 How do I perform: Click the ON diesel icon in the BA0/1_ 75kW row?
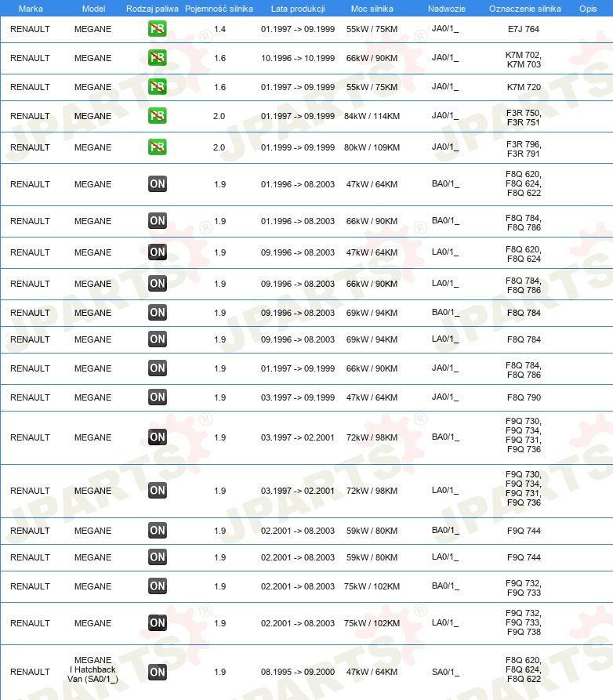(157, 586)
